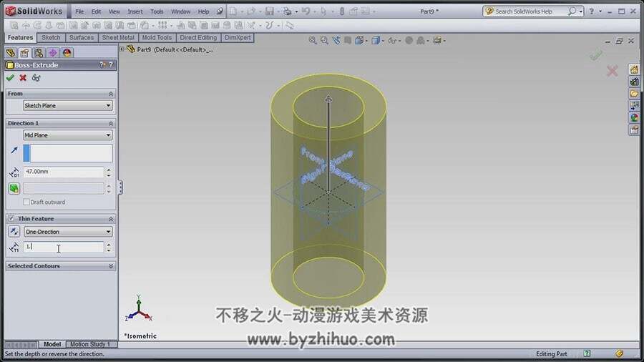Open the One-Direction thin type dropdown
This screenshot has width=644, height=362.
coord(68,232)
